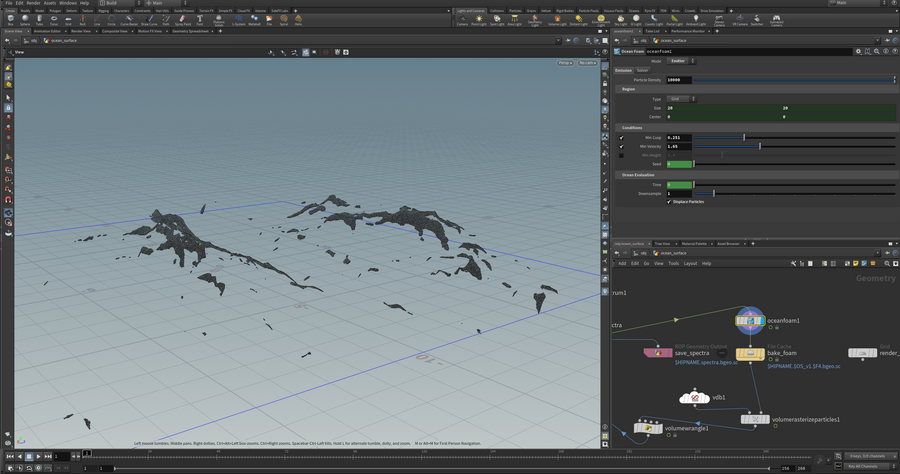Select the Sphere shelf tool

pos(25,19)
